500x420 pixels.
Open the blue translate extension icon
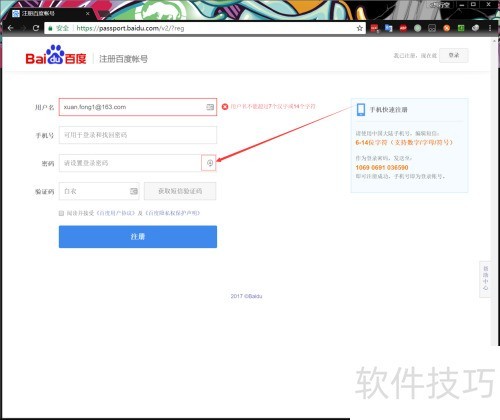[x=388, y=28]
